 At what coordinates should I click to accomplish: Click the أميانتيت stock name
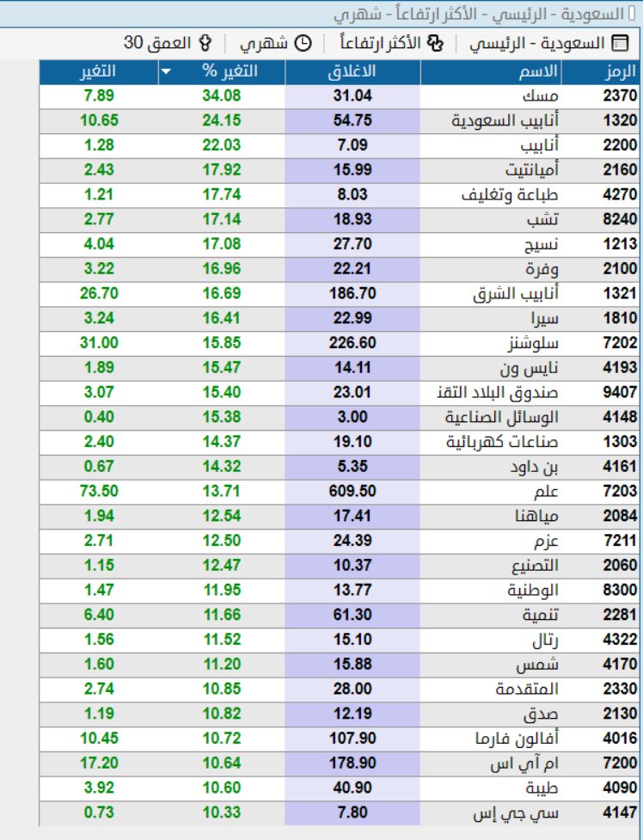[531, 170]
